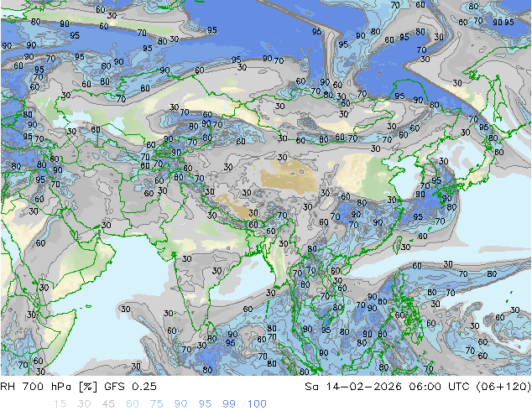Screen dimensions: 532x411
Task: Click legend value 15 below the map
Action: [x=60, y=404]
